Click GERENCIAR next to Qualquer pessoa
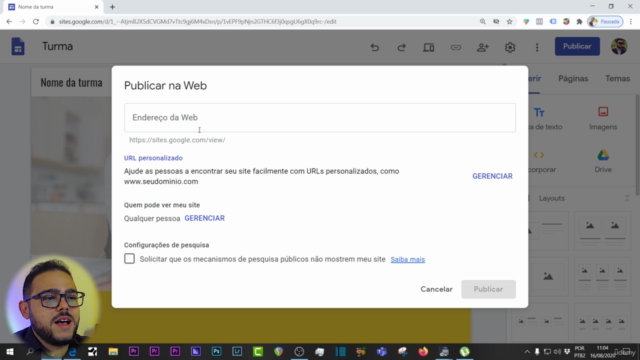 click(204, 218)
